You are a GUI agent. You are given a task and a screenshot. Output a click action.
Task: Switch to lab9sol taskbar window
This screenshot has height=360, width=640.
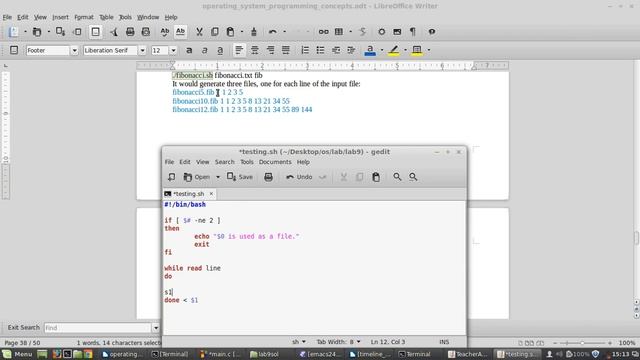264,354
